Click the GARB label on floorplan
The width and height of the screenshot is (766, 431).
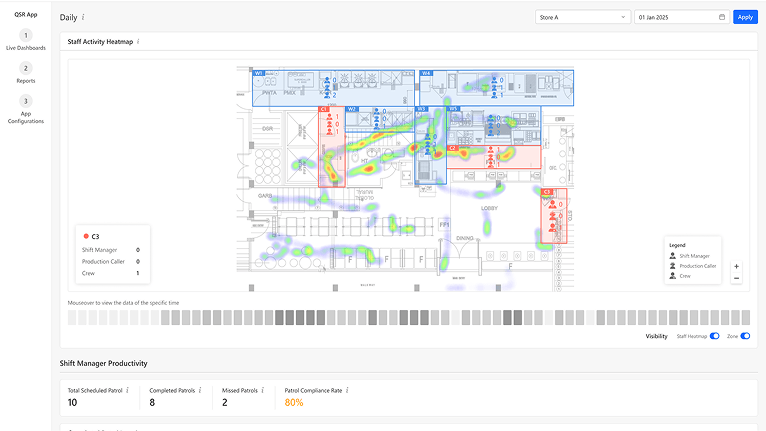265,195
